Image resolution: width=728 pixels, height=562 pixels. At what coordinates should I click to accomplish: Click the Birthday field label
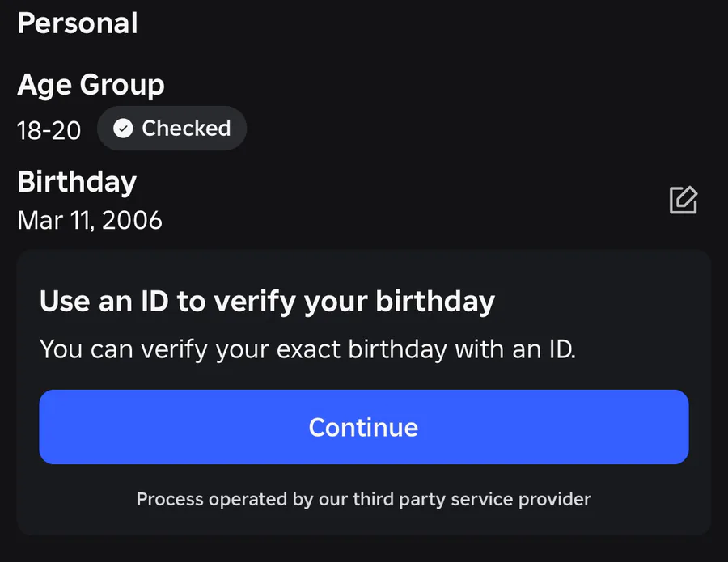77,182
